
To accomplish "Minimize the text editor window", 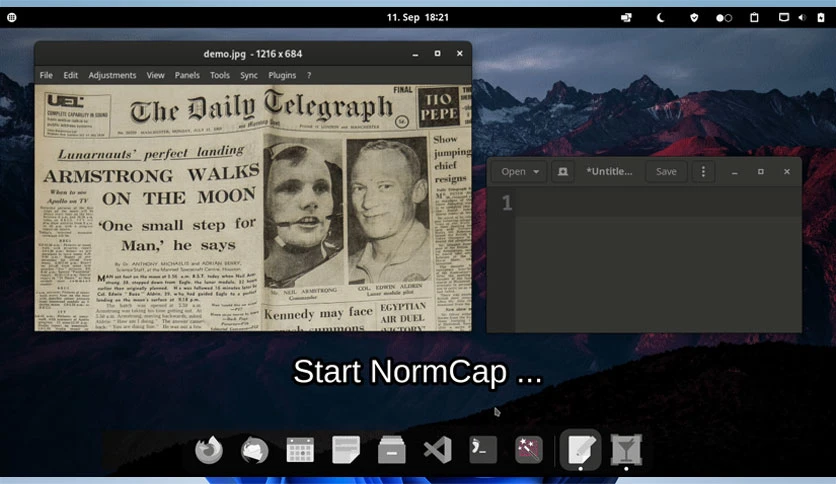I will pos(734,172).
